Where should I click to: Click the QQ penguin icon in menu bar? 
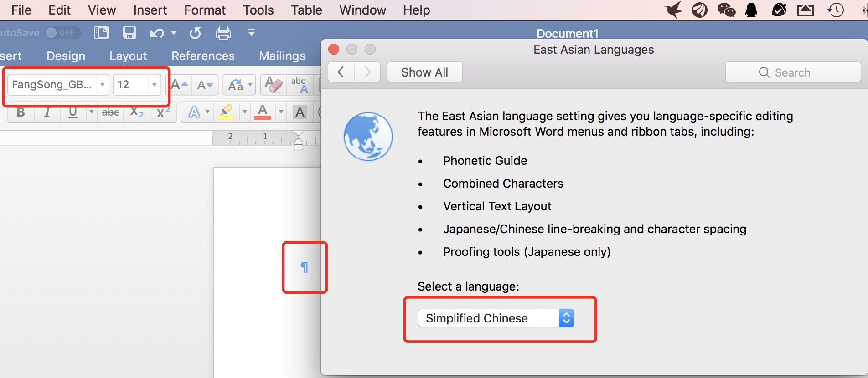(x=751, y=10)
